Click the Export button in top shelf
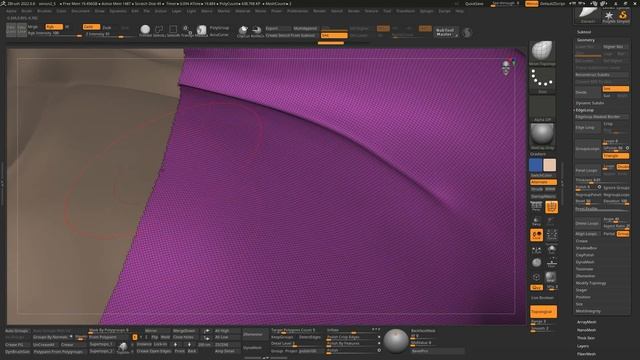The image size is (640, 360). [x=278, y=29]
